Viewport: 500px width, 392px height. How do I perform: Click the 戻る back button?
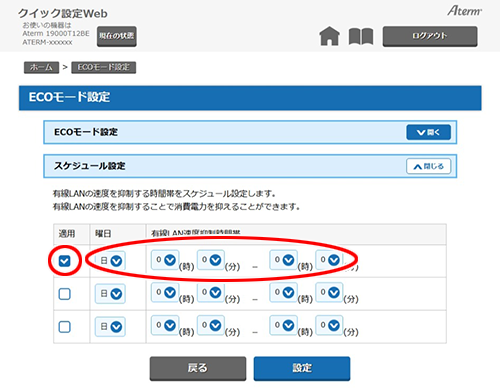198,368
